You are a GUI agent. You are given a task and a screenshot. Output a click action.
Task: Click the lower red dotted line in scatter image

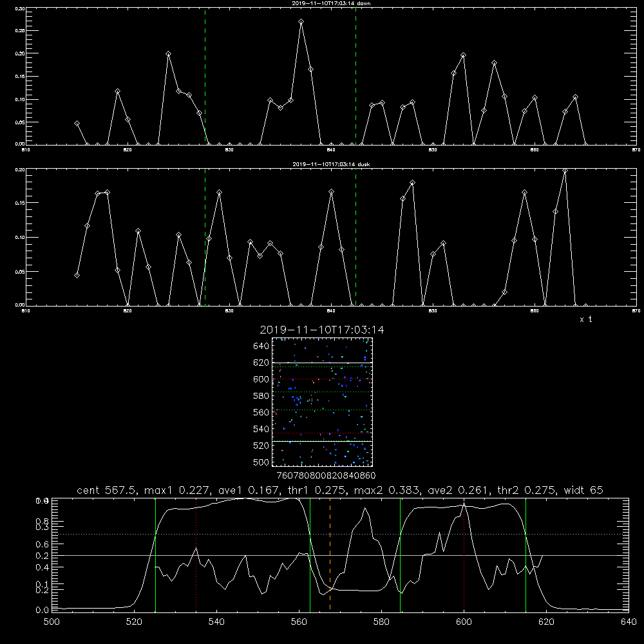coord(322,433)
